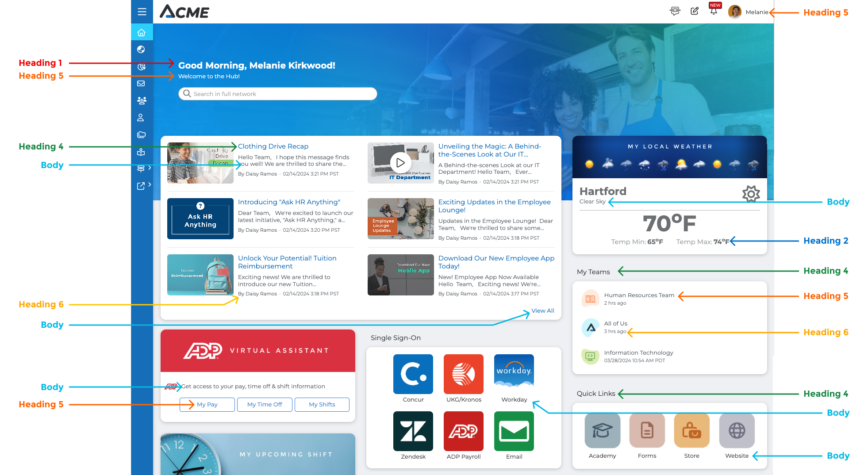Click the compose pencil icon in header
868x475 pixels.
(695, 11)
